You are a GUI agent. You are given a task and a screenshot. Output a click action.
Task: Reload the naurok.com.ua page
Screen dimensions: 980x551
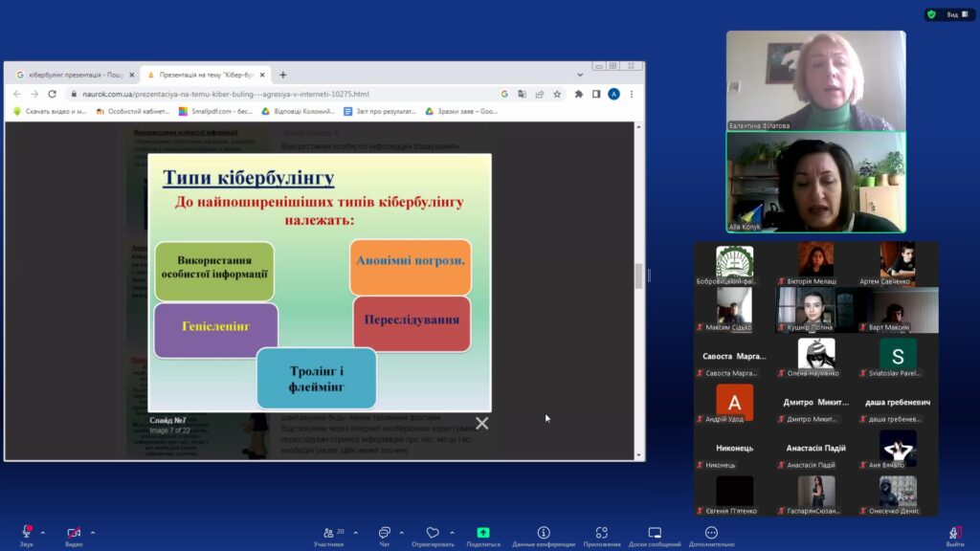coord(53,94)
